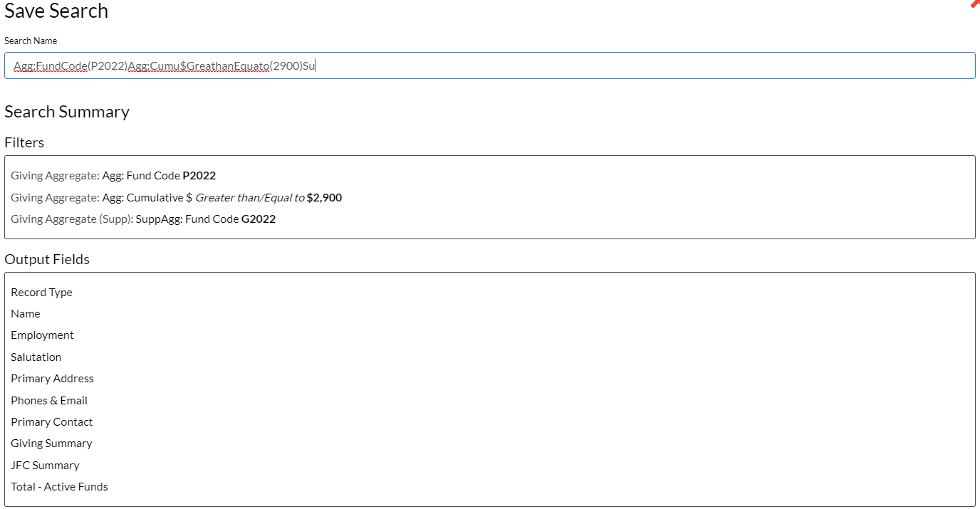The height and width of the screenshot is (509, 980).
Task: Click the Search Summary heading
Action: [x=67, y=112]
